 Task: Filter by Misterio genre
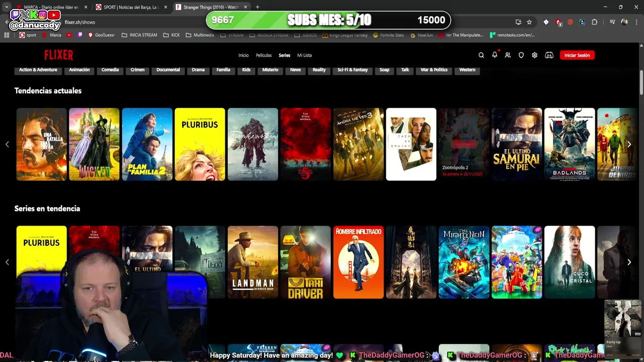[x=270, y=70]
